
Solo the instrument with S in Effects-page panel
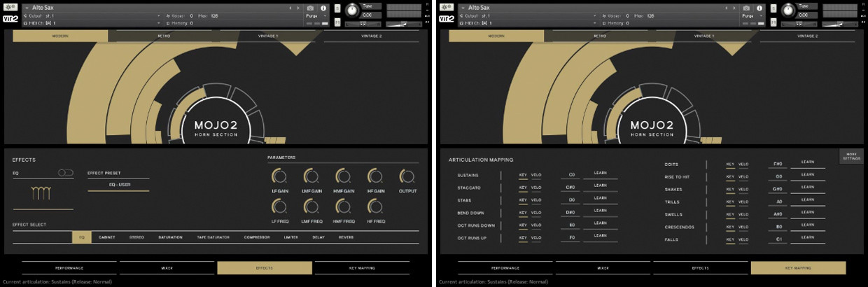[x=337, y=8]
